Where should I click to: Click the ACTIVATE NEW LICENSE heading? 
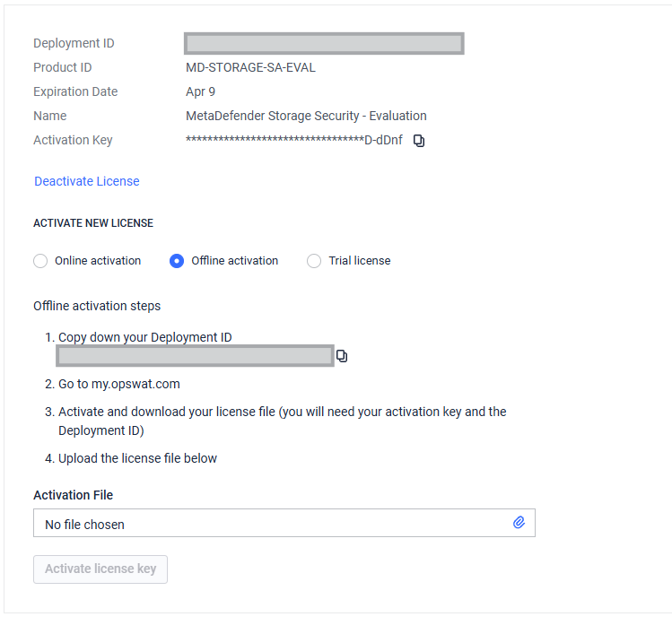tap(93, 223)
